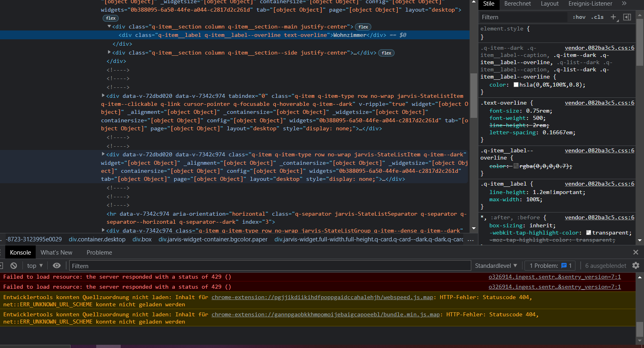
Task: Create a live expression with the eye icon
Action: [57, 265]
